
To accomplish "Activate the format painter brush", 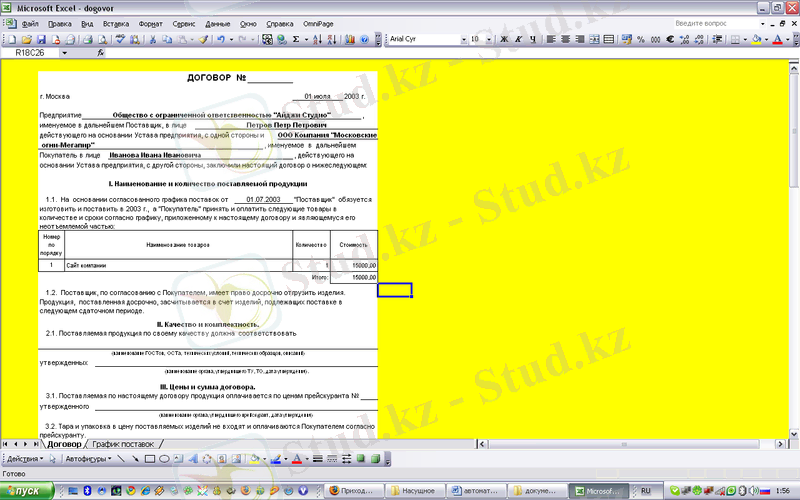I will point(203,39).
